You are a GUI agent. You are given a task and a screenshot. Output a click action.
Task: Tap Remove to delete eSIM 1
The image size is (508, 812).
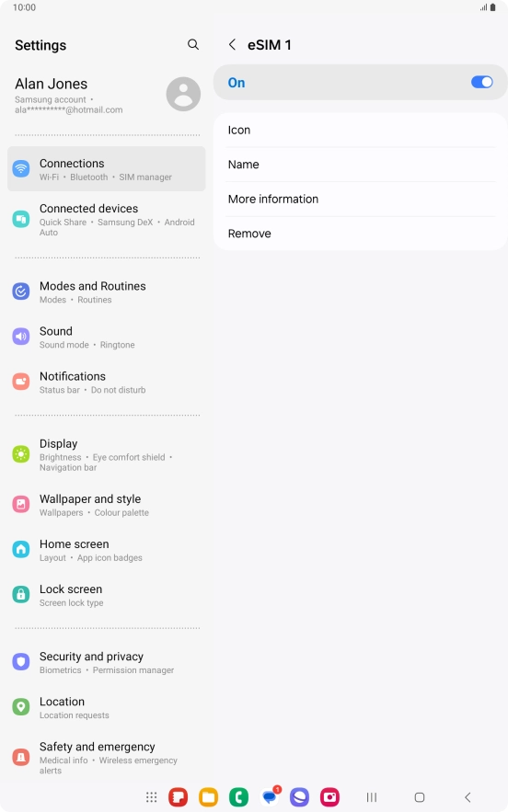pos(360,234)
